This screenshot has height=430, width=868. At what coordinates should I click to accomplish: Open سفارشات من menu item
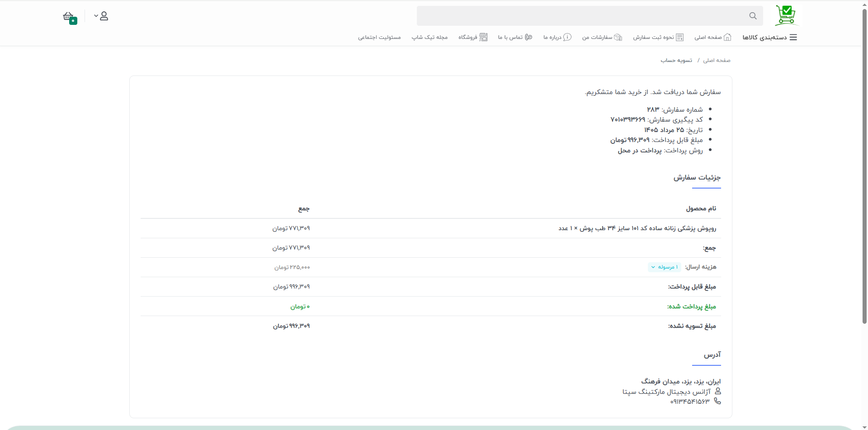[x=602, y=37]
